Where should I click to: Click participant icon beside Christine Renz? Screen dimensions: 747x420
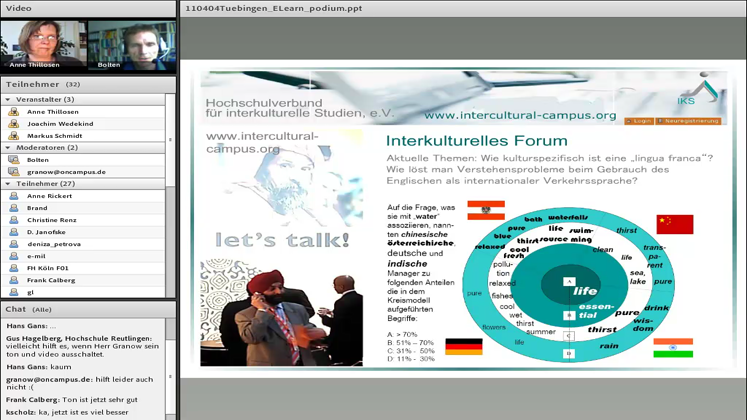14,220
